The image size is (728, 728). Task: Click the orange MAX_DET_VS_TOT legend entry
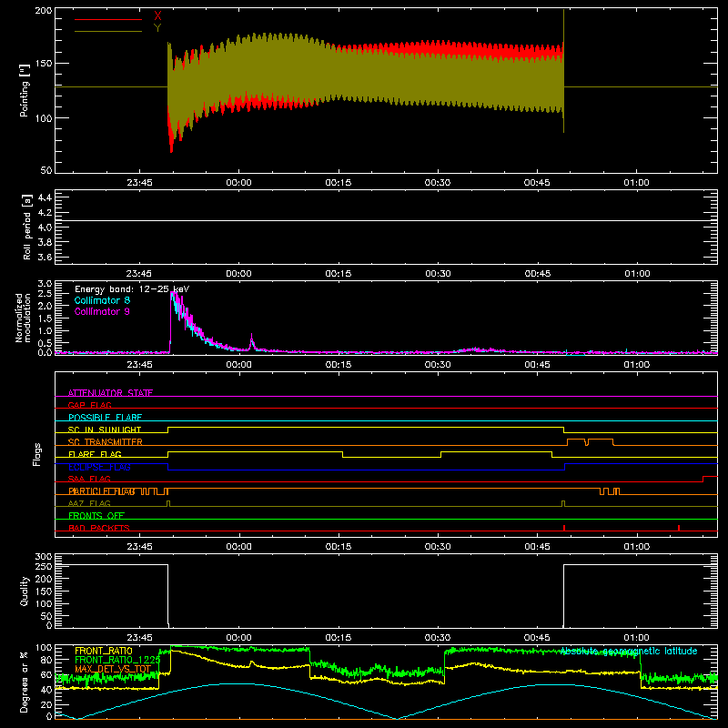[x=113, y=669]
